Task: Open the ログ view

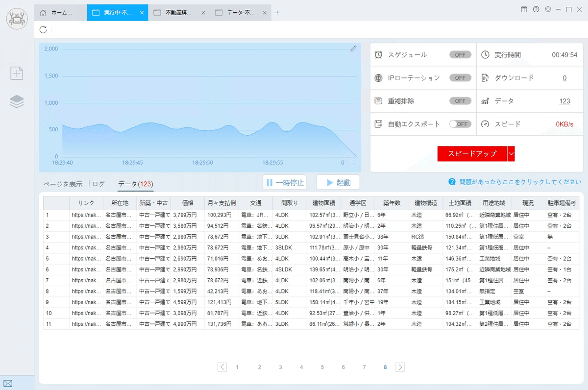Action: click(x=98, y=184)
